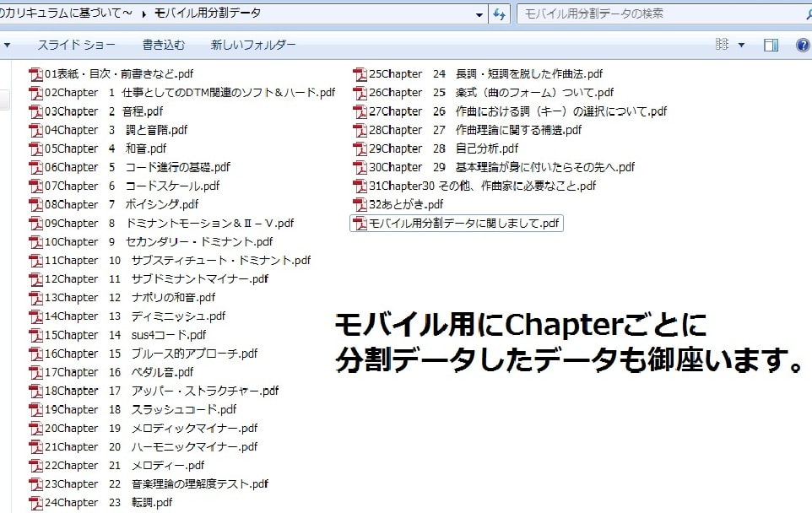Viewport: 812px width, 513px height.
Task: Click the PDF icon of 10Chapter 9 セカンダリー・ドミナント.pdf
Action: (35, 242)
